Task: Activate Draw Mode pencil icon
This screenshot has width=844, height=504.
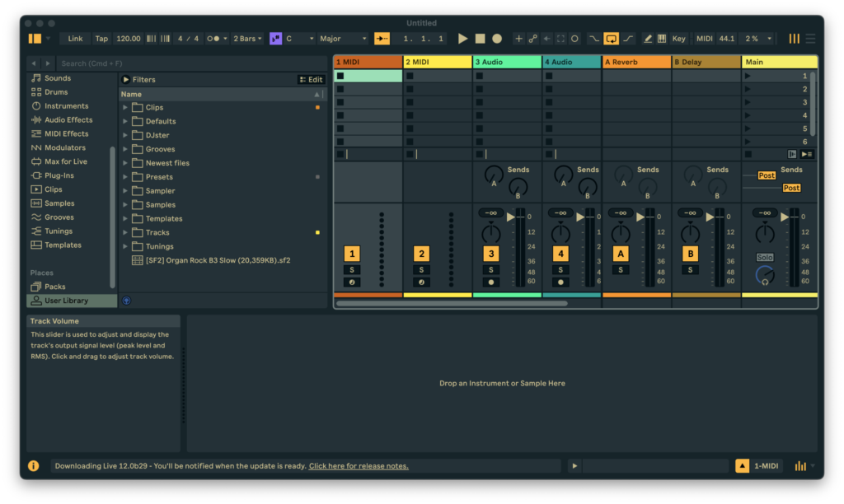Action: (x=648, y=39)
